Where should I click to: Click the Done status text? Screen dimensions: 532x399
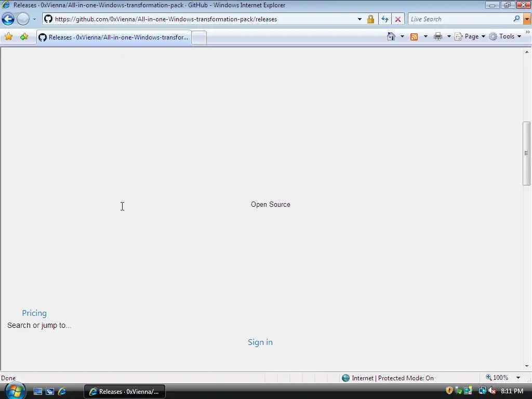pyautogui.click(x=8, y=378)
